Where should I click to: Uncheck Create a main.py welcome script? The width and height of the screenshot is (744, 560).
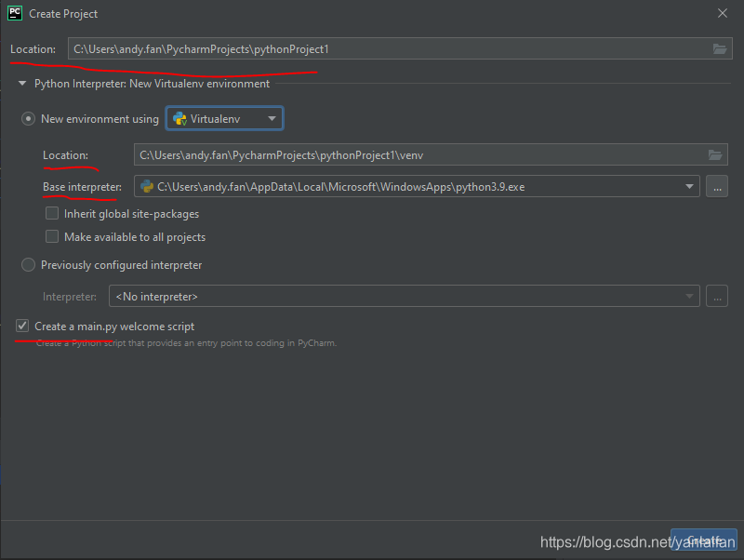[22, 326]
